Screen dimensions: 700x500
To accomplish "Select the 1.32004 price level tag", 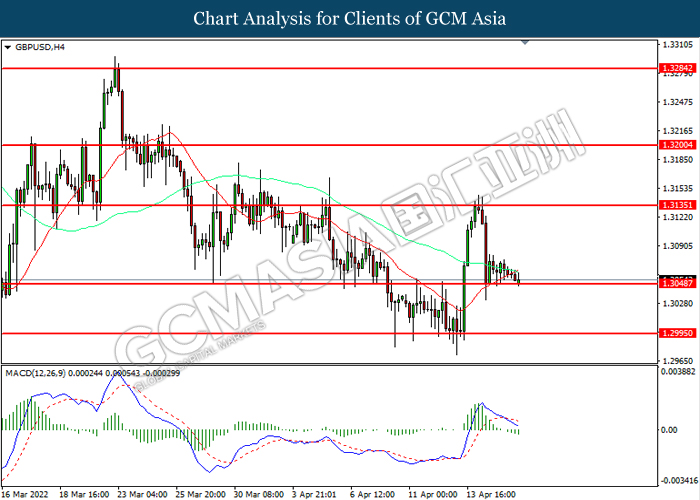I will tap(677, 145).
